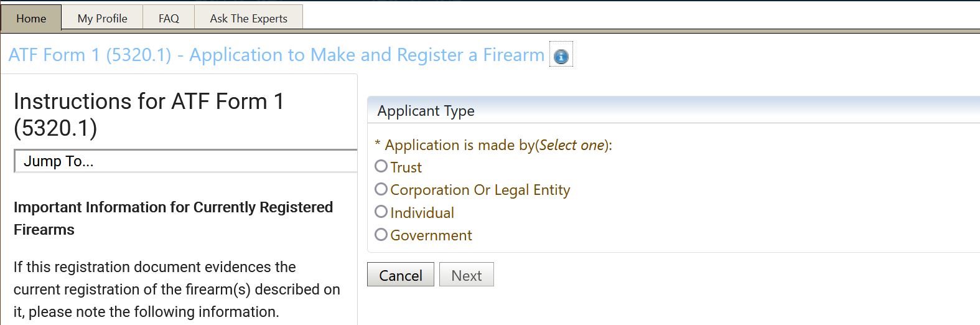The height and width of the screenshot is (325, 980).
Task: Click the 'Government' option label text
Action: pos(431,235)
